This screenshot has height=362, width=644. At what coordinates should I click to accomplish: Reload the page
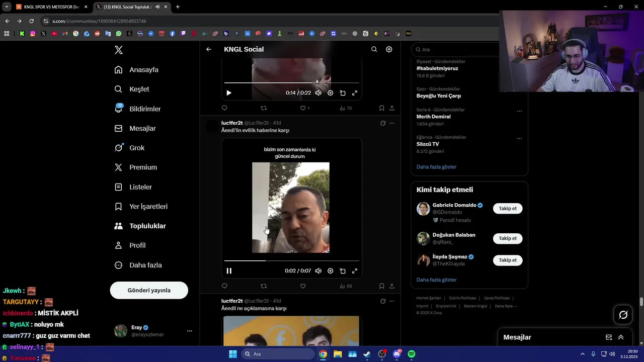(x=31, y=21)
